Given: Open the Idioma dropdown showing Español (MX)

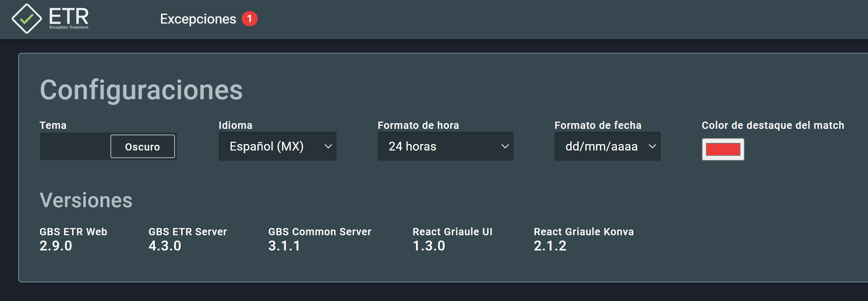Looking at the screenshot, I should (277, 146).
